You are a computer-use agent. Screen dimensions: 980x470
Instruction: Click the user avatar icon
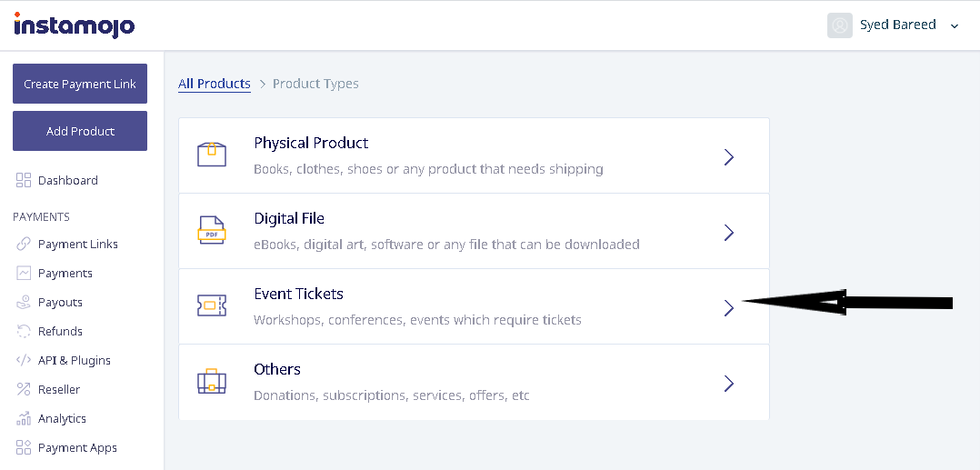[x=839, y=25]
